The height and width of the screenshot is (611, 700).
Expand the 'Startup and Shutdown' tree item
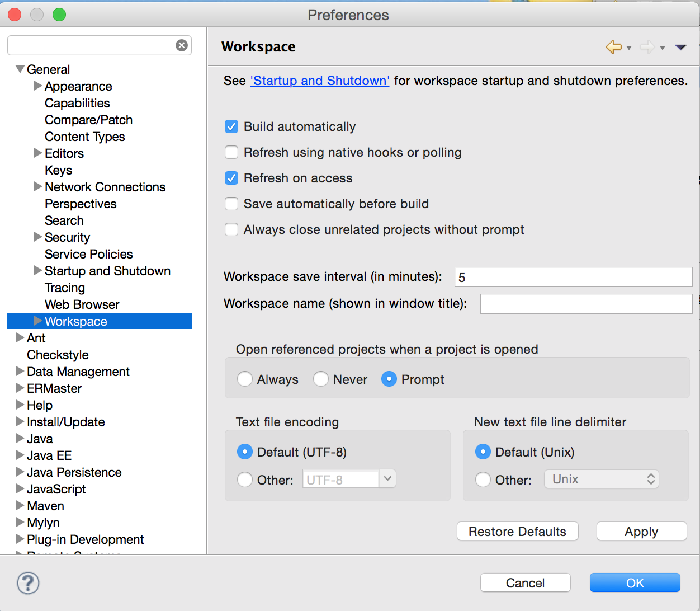tap(36, 271)
